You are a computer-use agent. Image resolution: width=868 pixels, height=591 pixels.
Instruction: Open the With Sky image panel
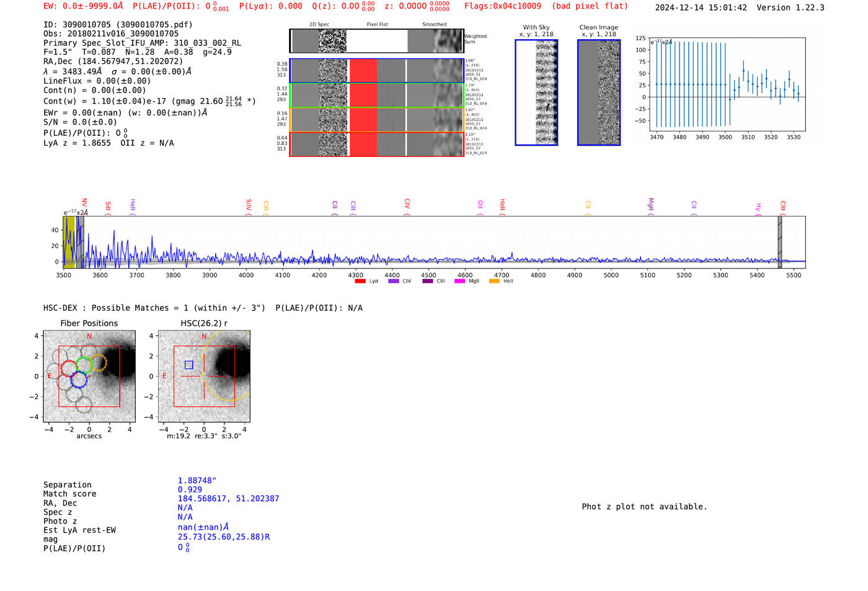(x=536, y=92)
